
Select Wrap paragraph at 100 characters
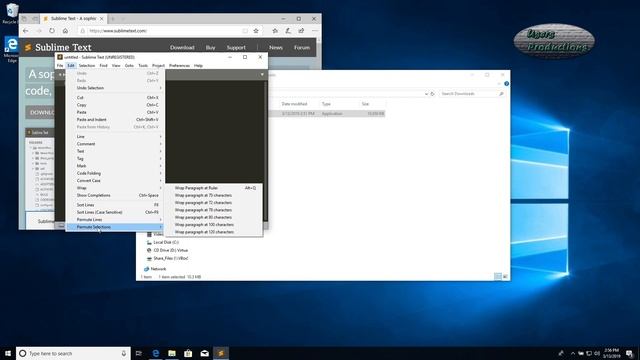pos(214,225)
